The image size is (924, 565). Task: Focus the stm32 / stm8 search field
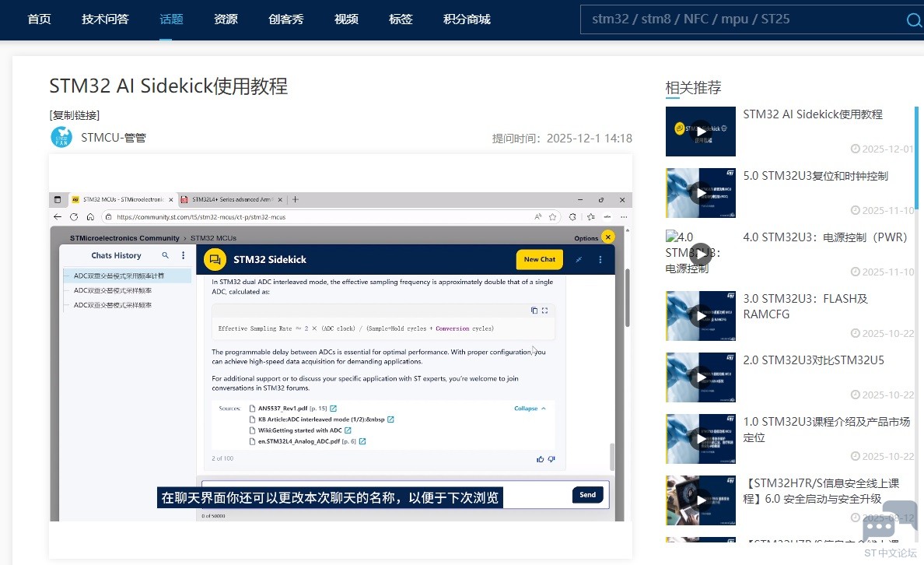tap(743, 19)
